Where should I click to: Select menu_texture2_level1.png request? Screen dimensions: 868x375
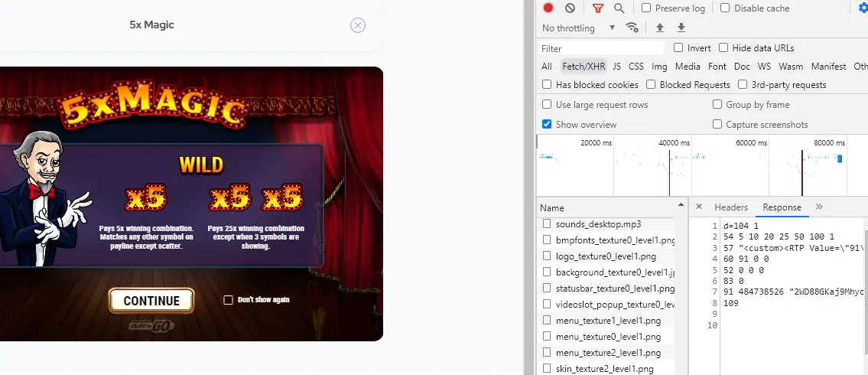pos(606,353)
